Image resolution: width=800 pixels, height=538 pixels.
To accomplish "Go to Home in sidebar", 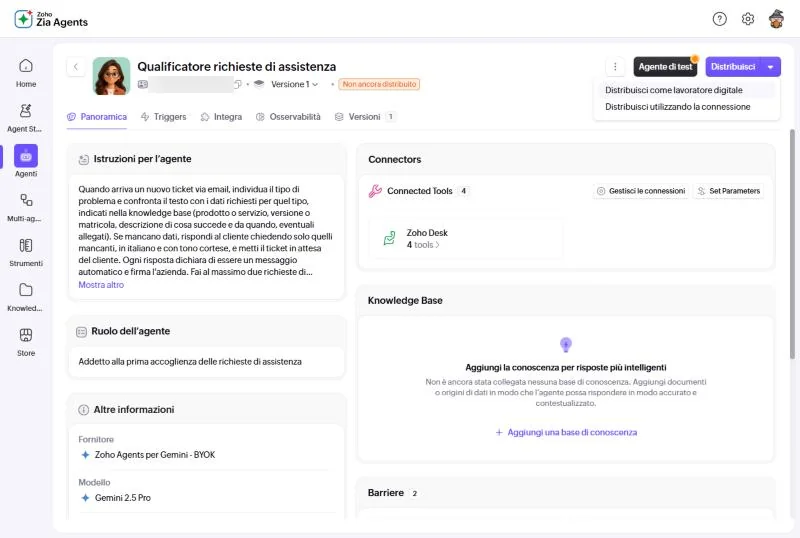I will pos(26,73).
